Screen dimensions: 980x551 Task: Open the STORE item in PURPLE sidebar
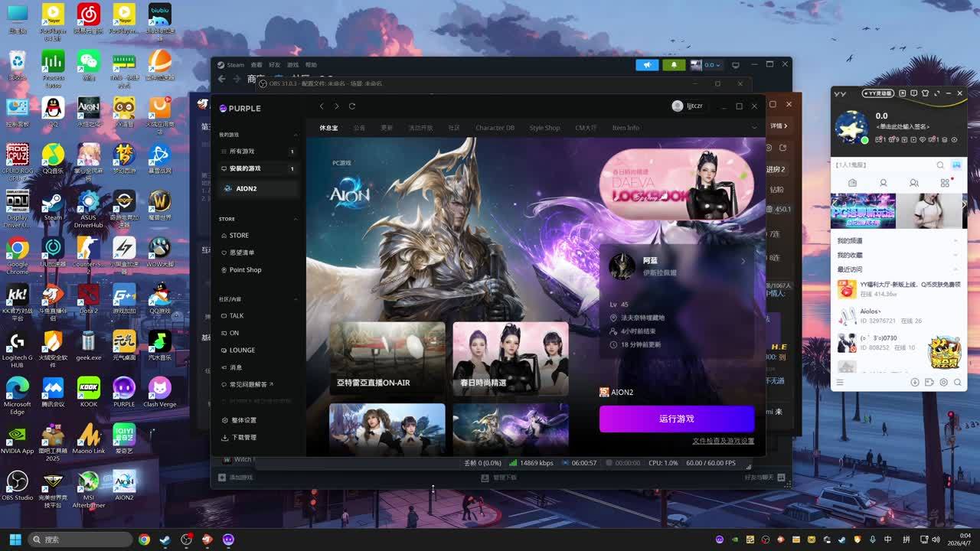(x=239, y=236)
